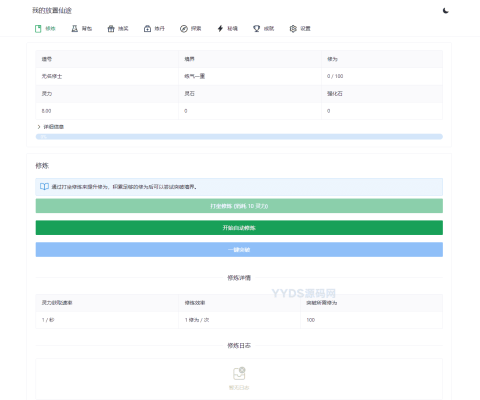Click the blue 一键突破 breakthrough button

coord(239,250)
